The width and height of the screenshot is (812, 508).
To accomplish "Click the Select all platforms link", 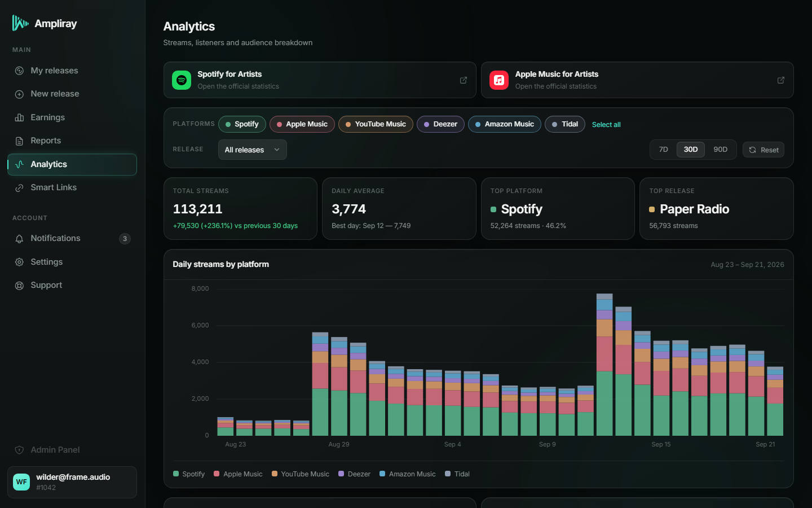I will pos(606,125).
